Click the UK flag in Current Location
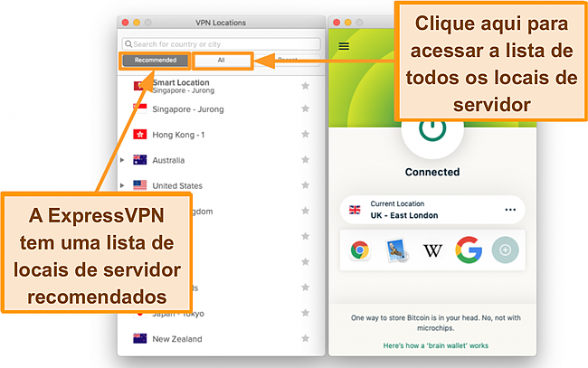Image resolution: width=588 pixels, height=368 pixels. pos(355,210)
